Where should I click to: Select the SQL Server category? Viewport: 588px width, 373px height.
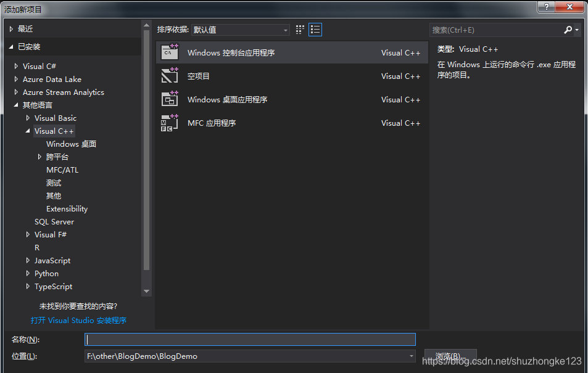click(x=54, y=221)
